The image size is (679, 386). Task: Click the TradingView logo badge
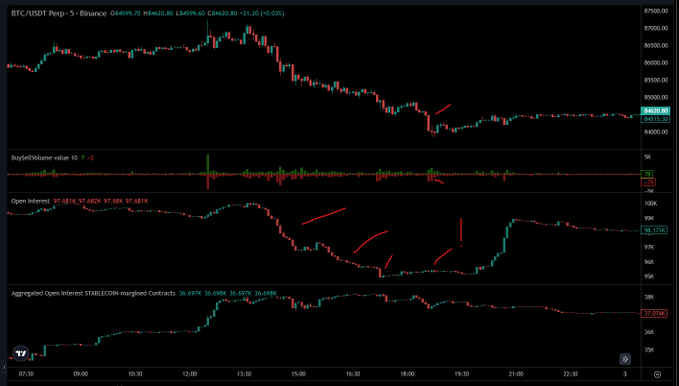tap(21, 354)
